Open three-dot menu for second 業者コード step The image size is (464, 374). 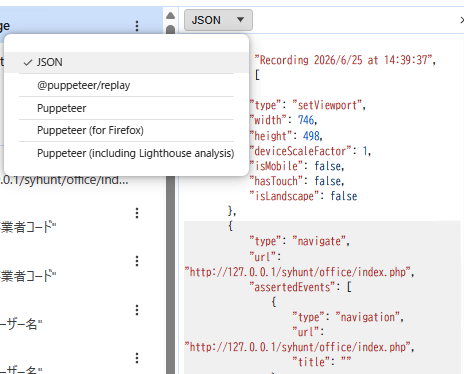[x=137, y=261]
